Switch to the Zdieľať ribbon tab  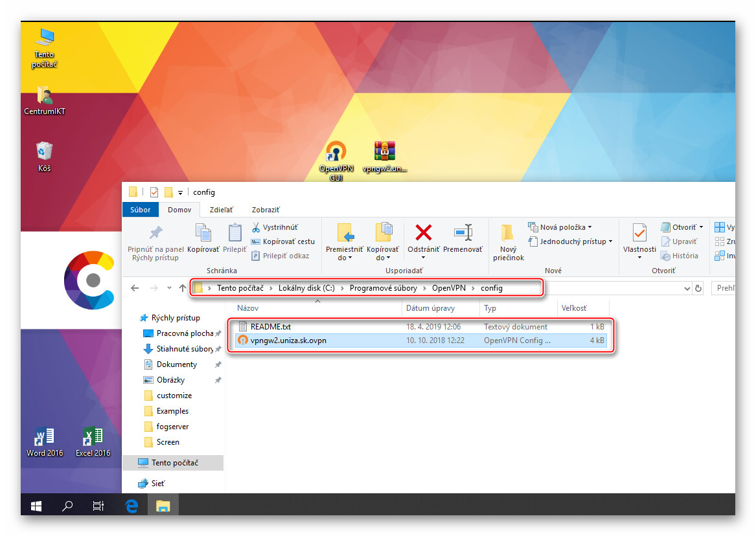pyautogui.click(x=221, y=210)
